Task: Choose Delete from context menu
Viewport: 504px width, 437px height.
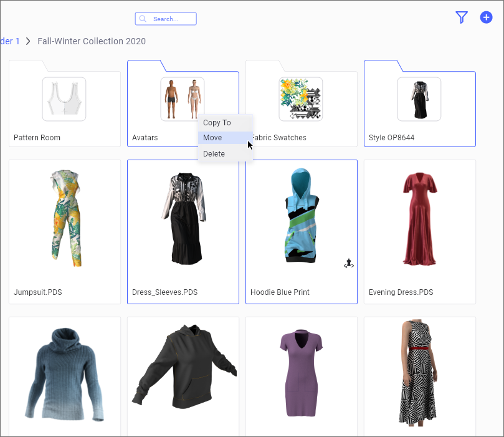Action: click(x=226, y=154)
